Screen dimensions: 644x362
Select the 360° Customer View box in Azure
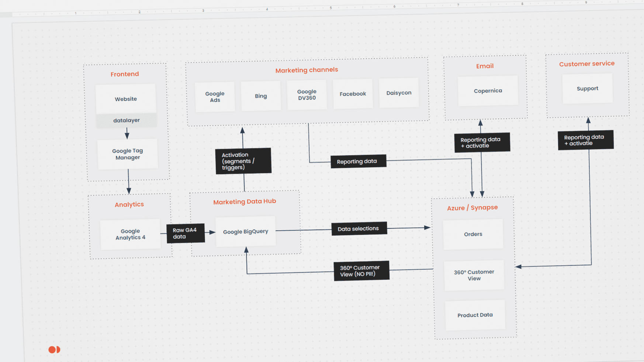(474, 275)
